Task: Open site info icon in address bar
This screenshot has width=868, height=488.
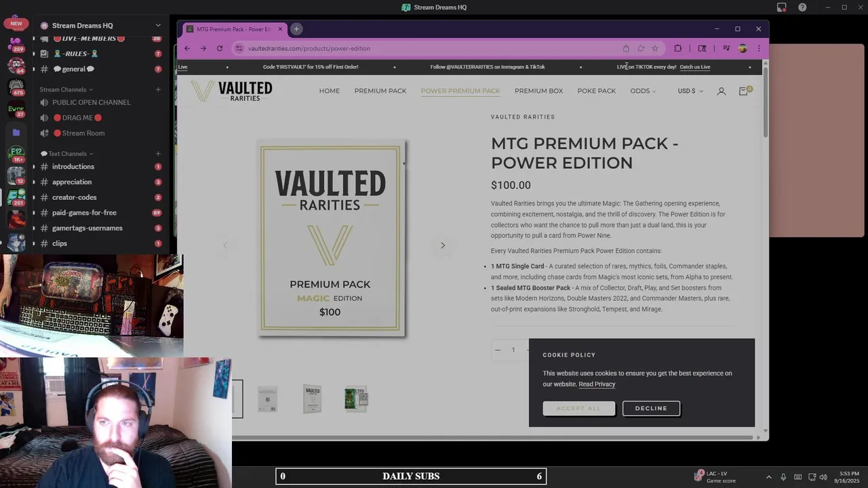Action: coord(239,48)
